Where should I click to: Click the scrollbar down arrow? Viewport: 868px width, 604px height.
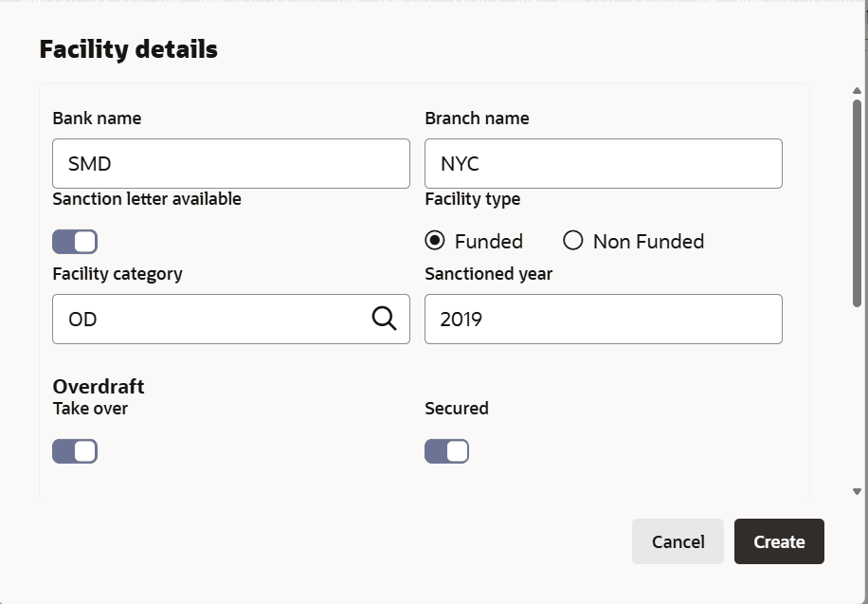pyautogui.click(x=857, y=491)
